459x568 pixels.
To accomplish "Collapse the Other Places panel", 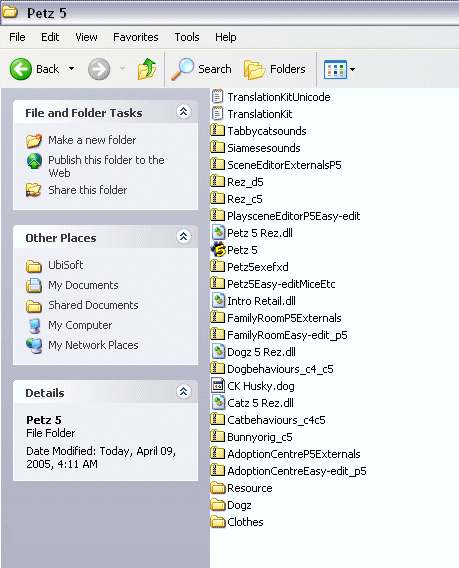I will (x=184, y=237).
